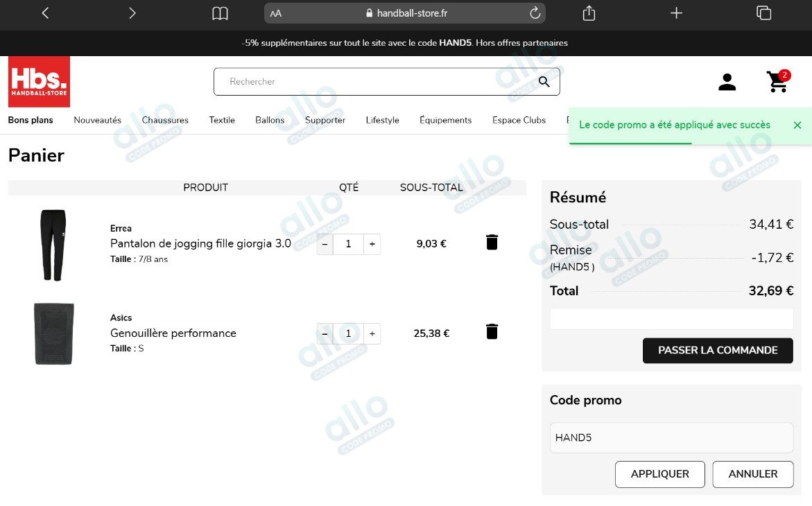The height and width of the screenshot is (506, 812).
Task: Open the jogging pants product thumbnail
Action: tap(53, 245)
